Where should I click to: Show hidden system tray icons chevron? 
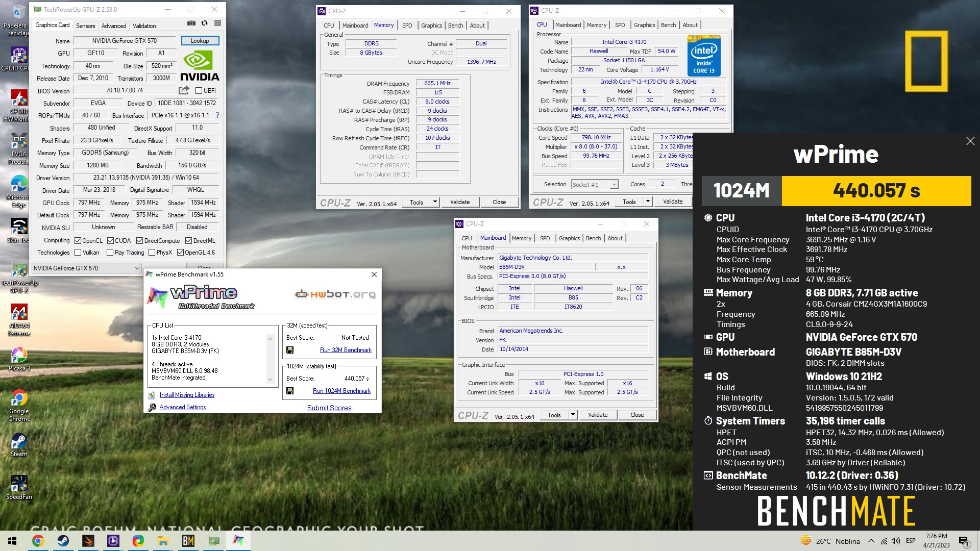point(871,541)
